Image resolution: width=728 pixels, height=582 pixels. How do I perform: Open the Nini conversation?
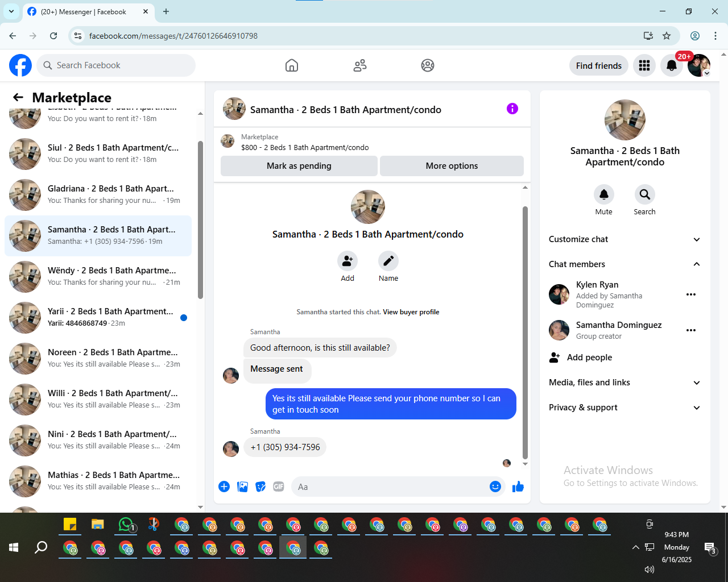pyautogui.click(x=98, y=440)
